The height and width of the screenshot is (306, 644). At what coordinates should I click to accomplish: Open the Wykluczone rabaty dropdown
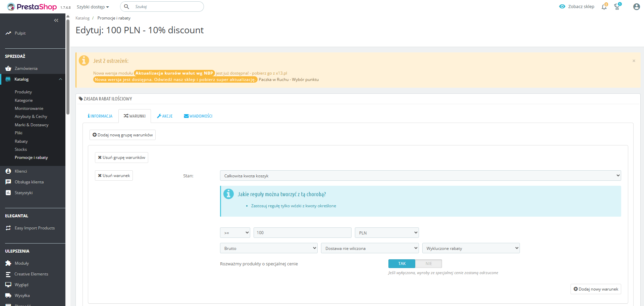pos(471,248)
